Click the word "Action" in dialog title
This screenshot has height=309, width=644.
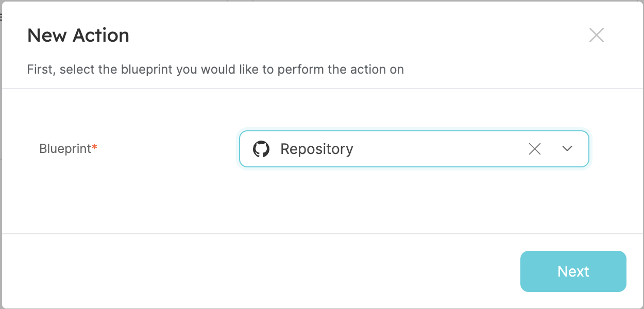point(100,36)
